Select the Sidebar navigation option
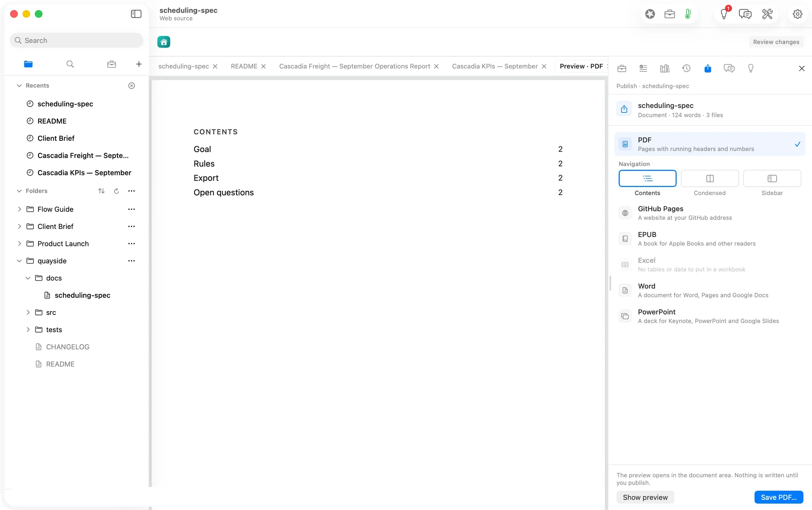The width and height of the screenshot is (812, 510). (772, 178)
